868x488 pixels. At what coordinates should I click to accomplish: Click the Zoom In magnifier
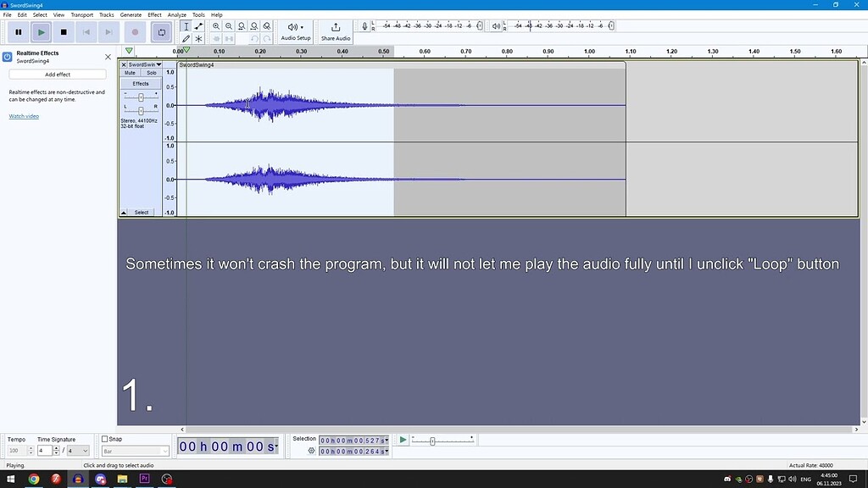(x=216, y=26)
